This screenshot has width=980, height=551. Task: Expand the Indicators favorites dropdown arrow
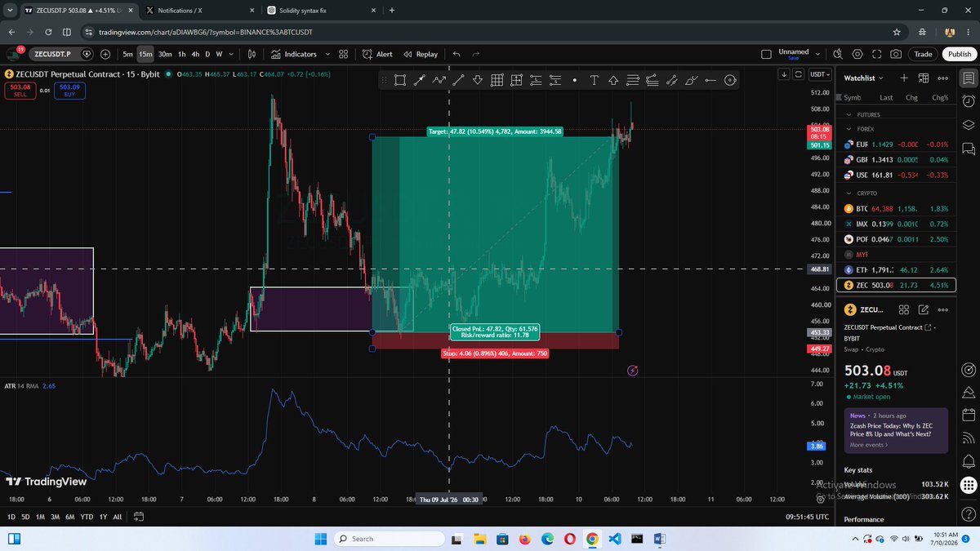pyautogui.click(x=327, y=54)
